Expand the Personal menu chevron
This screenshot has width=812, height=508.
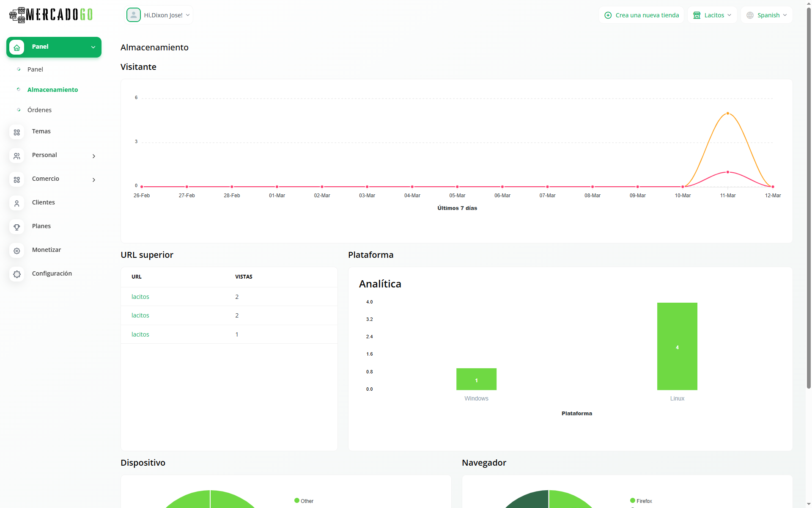coord(94,156)
